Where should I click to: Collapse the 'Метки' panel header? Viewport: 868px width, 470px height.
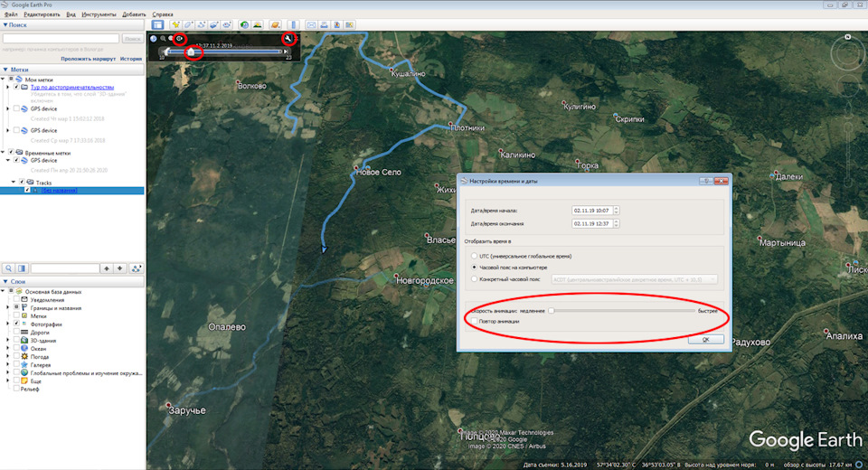coord(72,70)
